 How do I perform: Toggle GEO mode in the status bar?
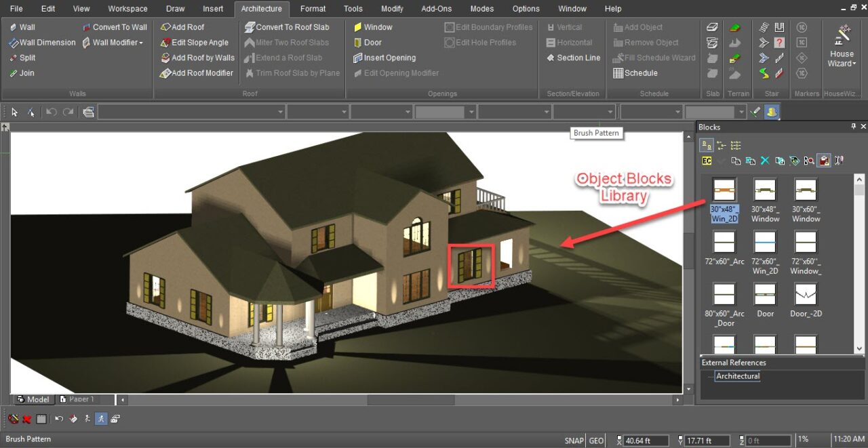(596, 441)
